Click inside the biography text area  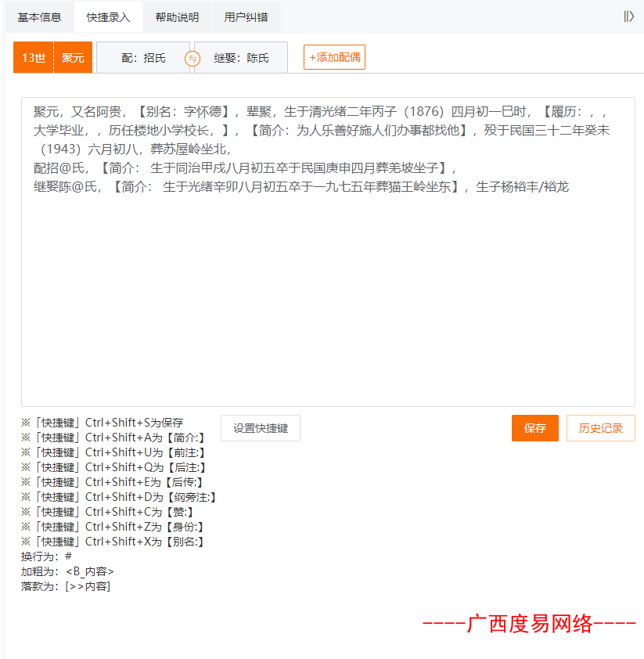(x=328, y=252)
